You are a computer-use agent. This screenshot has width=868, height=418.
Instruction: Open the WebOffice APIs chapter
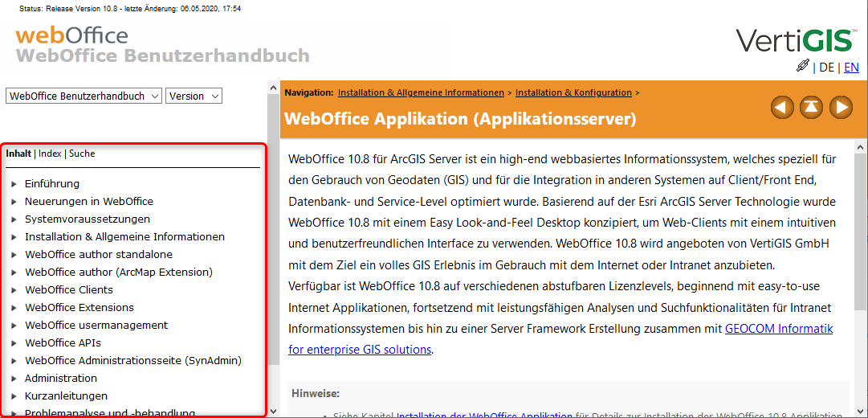coord(63,342)
